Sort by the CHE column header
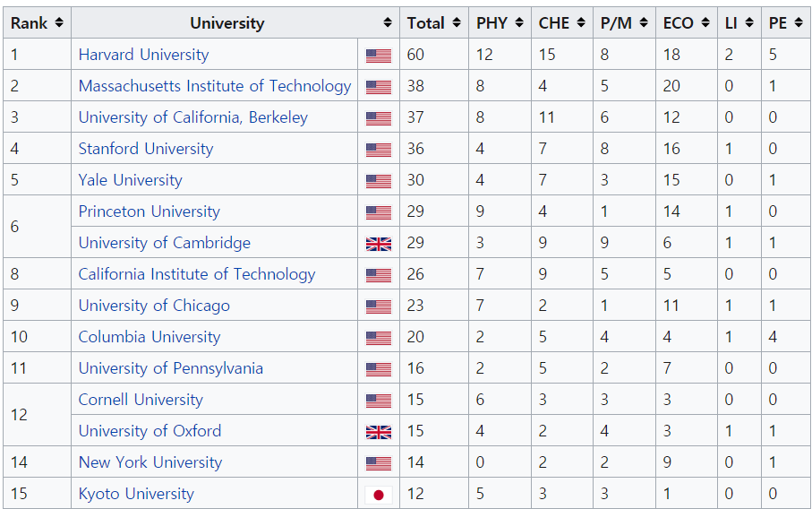This screenshot has height=509, width=812. [561, 22]
